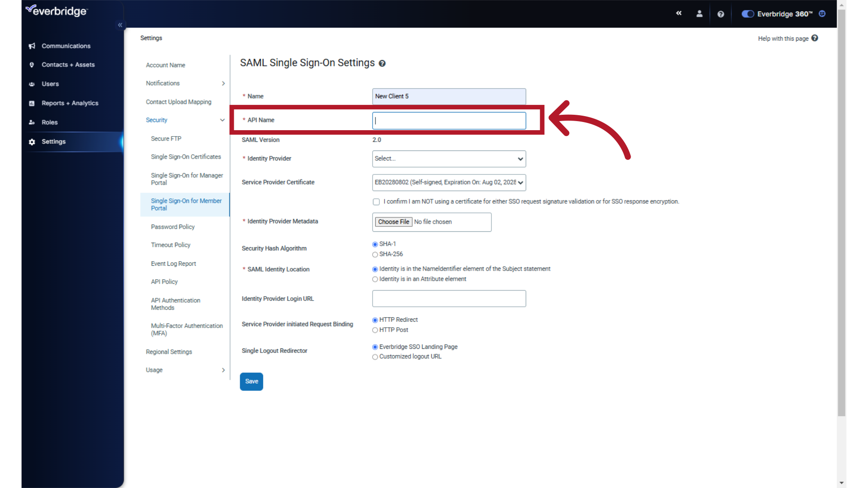Image resolution: width=868 pixels, height=488 pixels.
Task: Select Identity is in an Attribute element
Action: (x=375, y=279)
